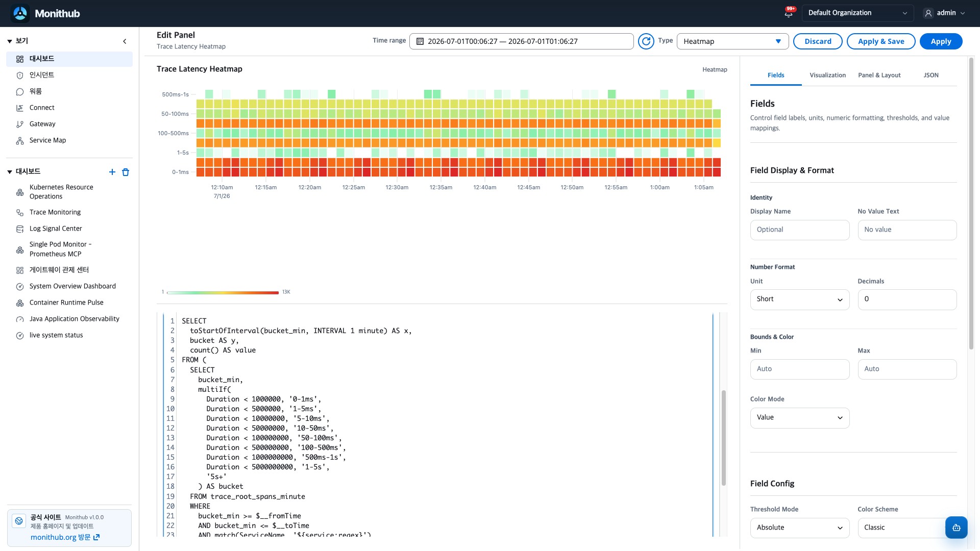Open Default Organization selector
Screen dimensions: 980x551
pos(857,13)
